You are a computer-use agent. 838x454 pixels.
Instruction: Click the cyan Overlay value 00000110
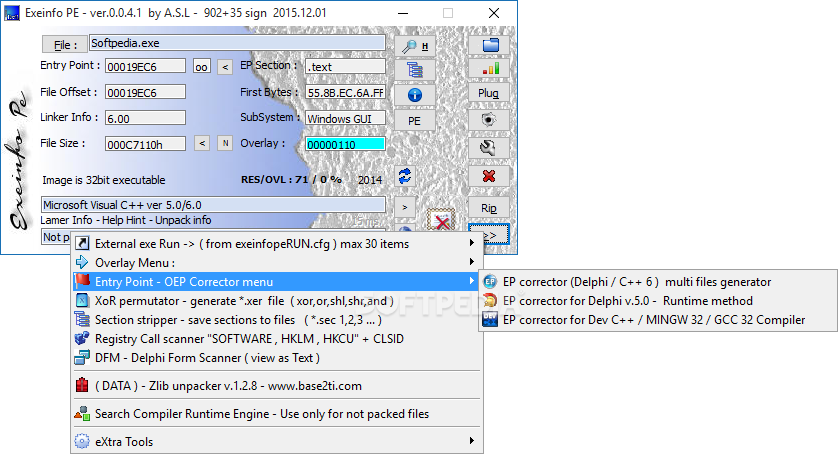click(x=345, y=144)
